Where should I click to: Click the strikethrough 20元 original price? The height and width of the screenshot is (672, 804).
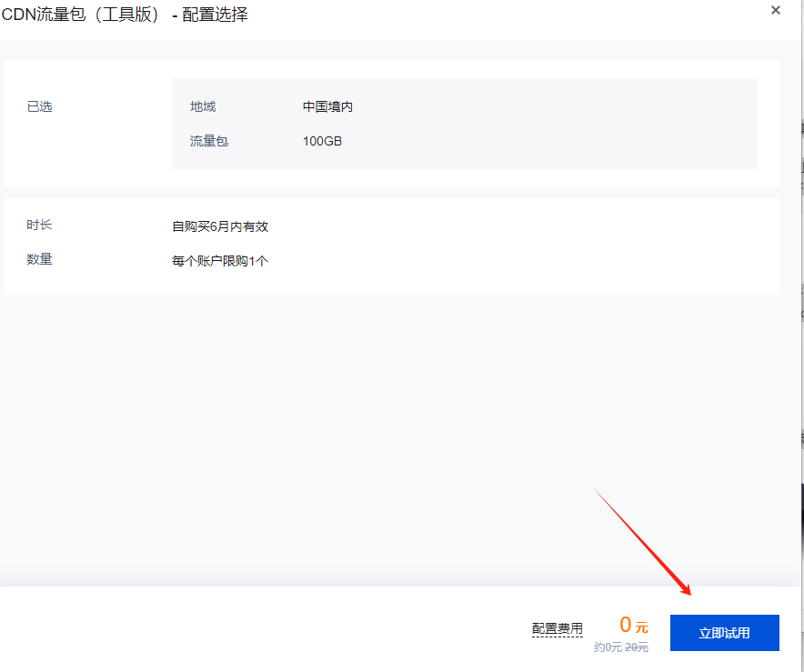(x=637, y=647)
